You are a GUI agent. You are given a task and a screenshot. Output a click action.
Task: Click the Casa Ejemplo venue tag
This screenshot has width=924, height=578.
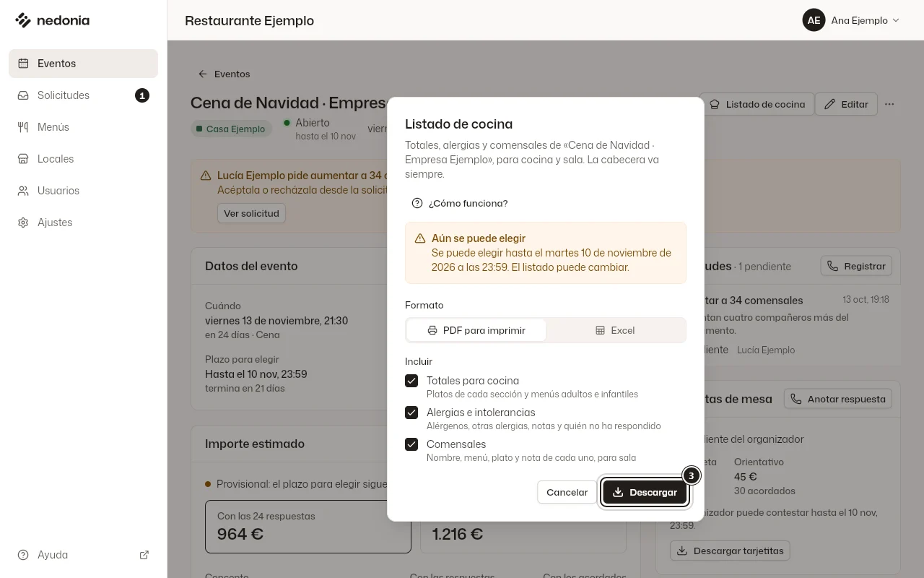[x=231, y=129]
